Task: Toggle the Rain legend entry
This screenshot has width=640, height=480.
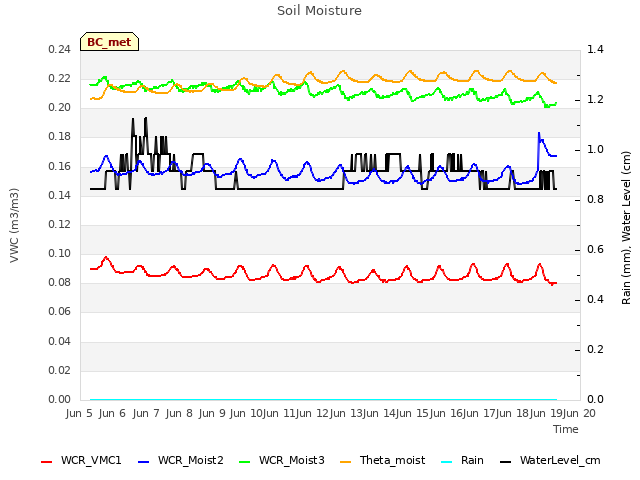Action: coord(462,460)
